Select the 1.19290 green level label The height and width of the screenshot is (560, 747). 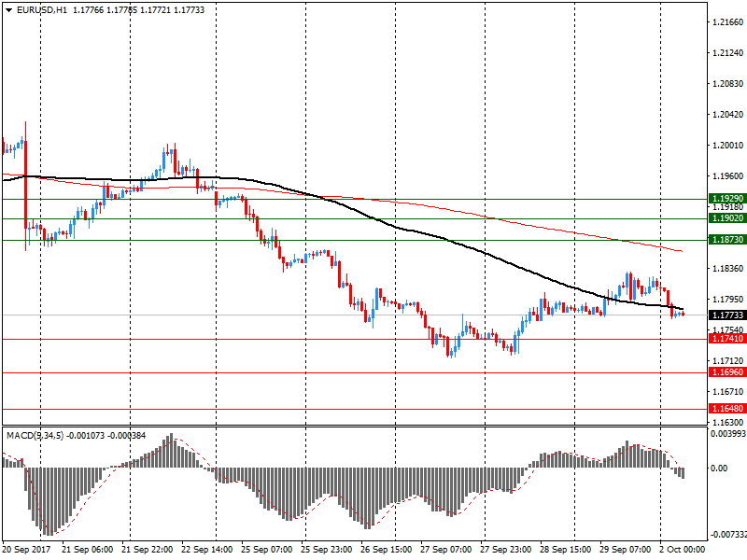(727, 199)
